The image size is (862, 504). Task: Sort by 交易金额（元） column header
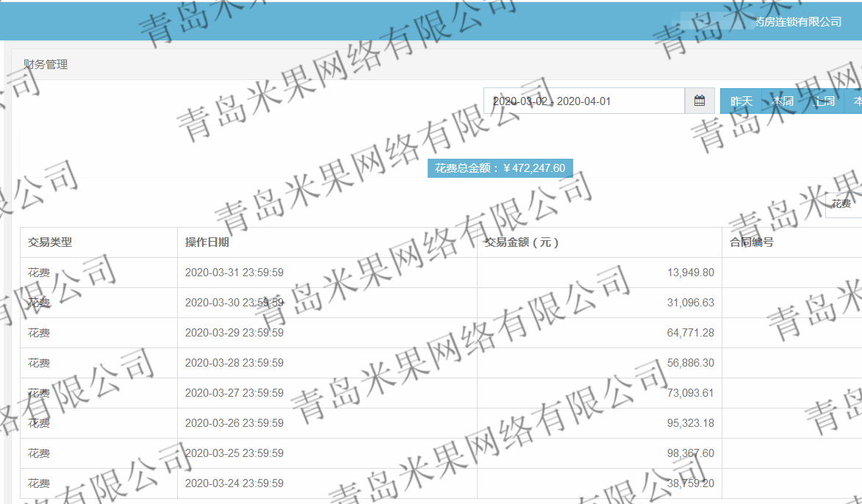[x=522, y=242]
